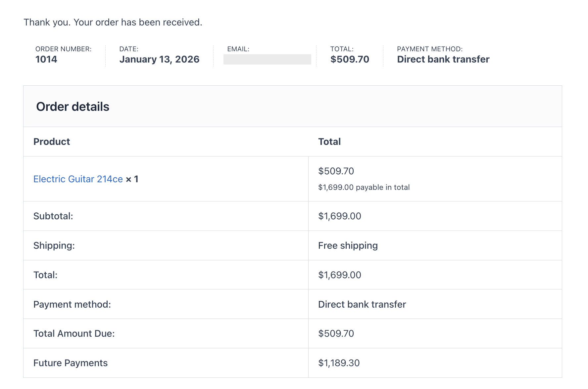This screenshot has width=588, height=389.
Task: Click the Free shipping value
Action: click(x=348, y=245)
